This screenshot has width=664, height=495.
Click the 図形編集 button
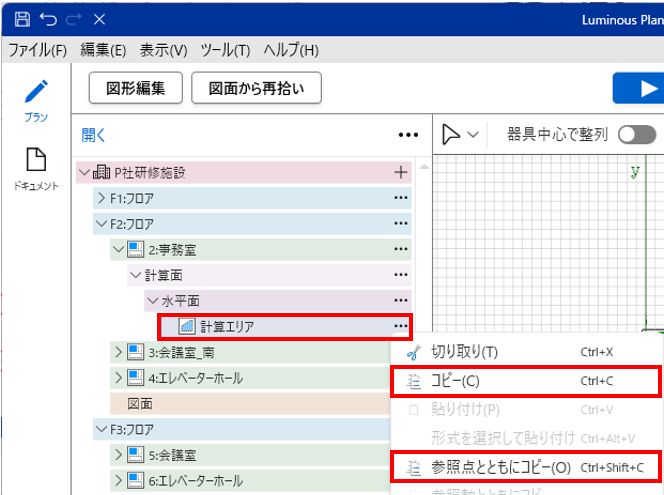134,88
